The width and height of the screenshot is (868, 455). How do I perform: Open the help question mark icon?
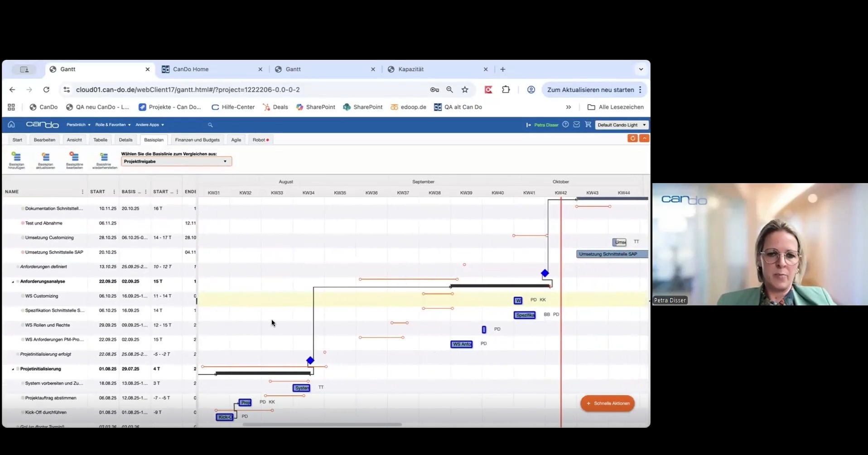pos(565,125)
